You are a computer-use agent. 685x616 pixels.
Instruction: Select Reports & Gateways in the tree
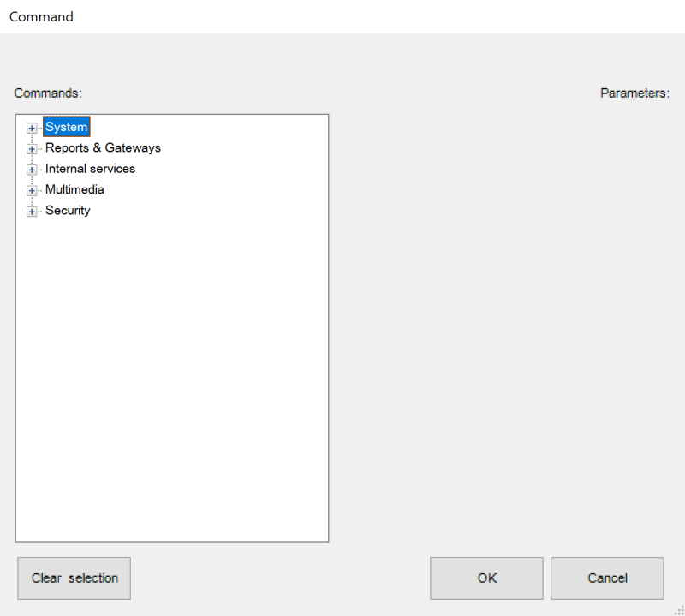pos(103,148)
